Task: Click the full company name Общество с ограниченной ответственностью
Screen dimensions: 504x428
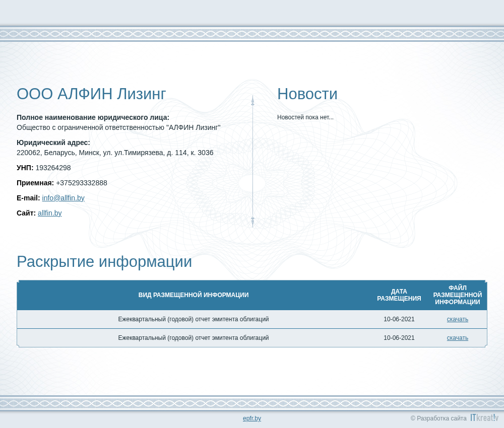Action: (x=118, y=127)
